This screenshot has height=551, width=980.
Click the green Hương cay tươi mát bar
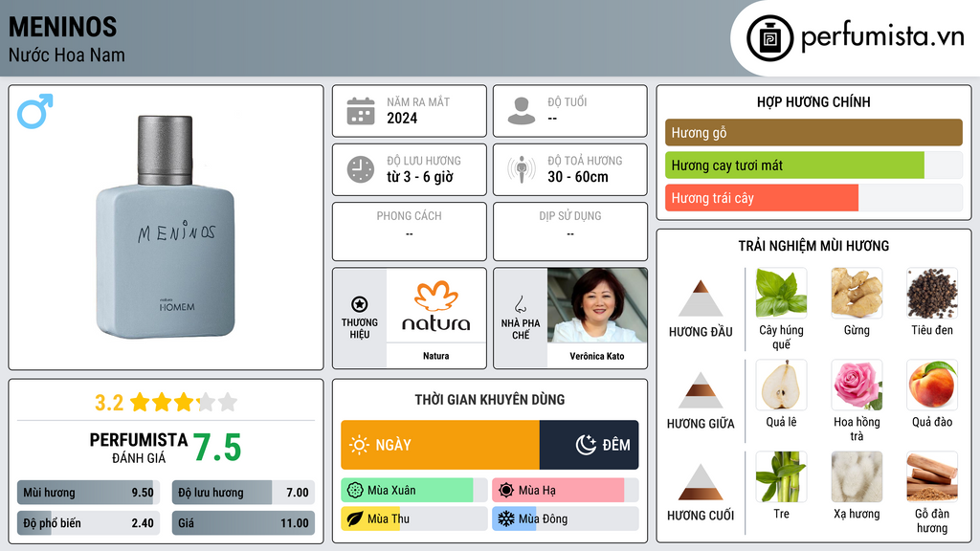794,165
